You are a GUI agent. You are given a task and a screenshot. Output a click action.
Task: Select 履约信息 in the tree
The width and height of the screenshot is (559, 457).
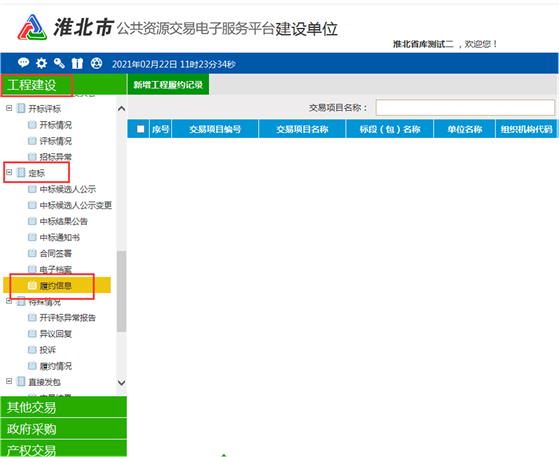(x=57, y=285)
